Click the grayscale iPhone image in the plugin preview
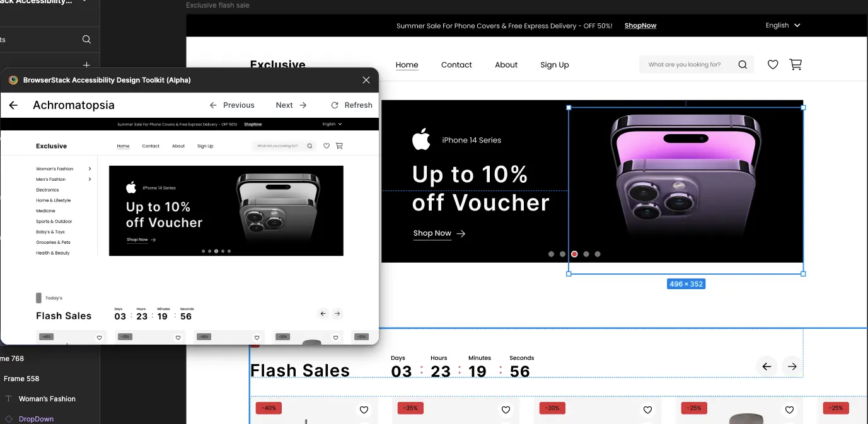The width and height of the screenshot is (868, 424). (278, 208)
